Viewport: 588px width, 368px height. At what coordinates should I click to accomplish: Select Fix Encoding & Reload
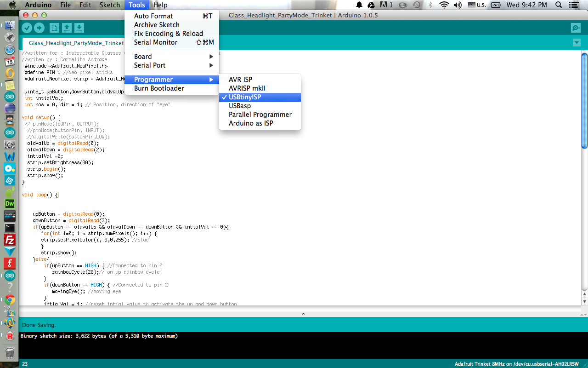pos(172,34)
